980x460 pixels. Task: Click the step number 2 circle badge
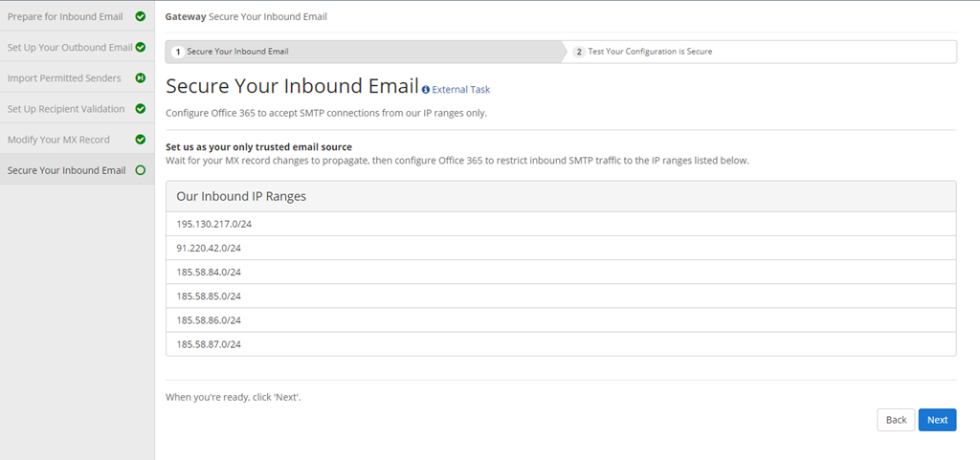pyautogui.click(x=579, y=52)
